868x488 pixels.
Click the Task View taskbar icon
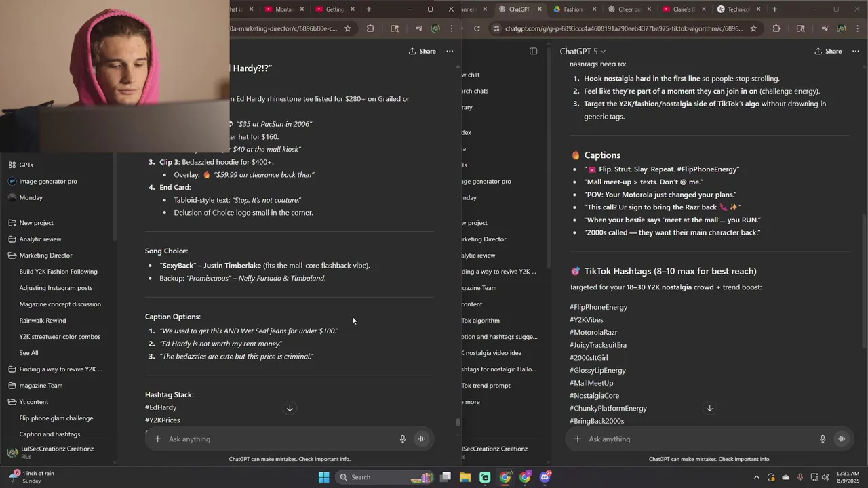click(446, 477)
